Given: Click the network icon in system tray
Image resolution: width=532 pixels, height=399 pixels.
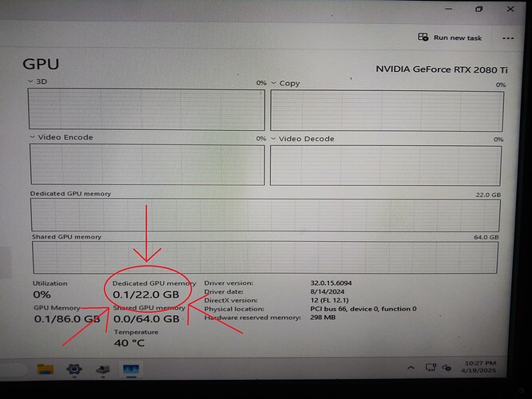Looking at the screenshot, I should click(x=431, y=367).
